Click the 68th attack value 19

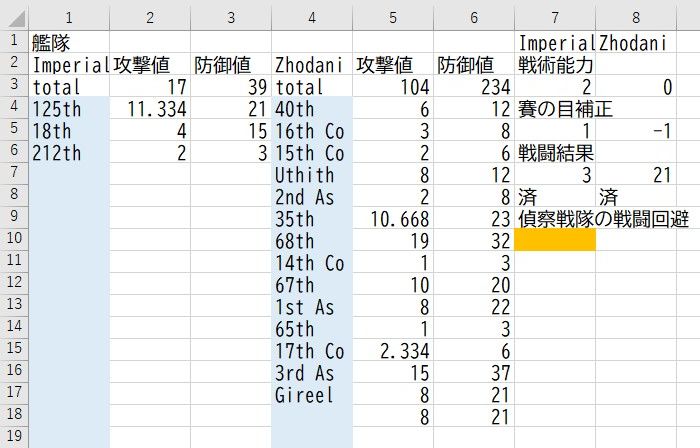(x=393, y=240)
